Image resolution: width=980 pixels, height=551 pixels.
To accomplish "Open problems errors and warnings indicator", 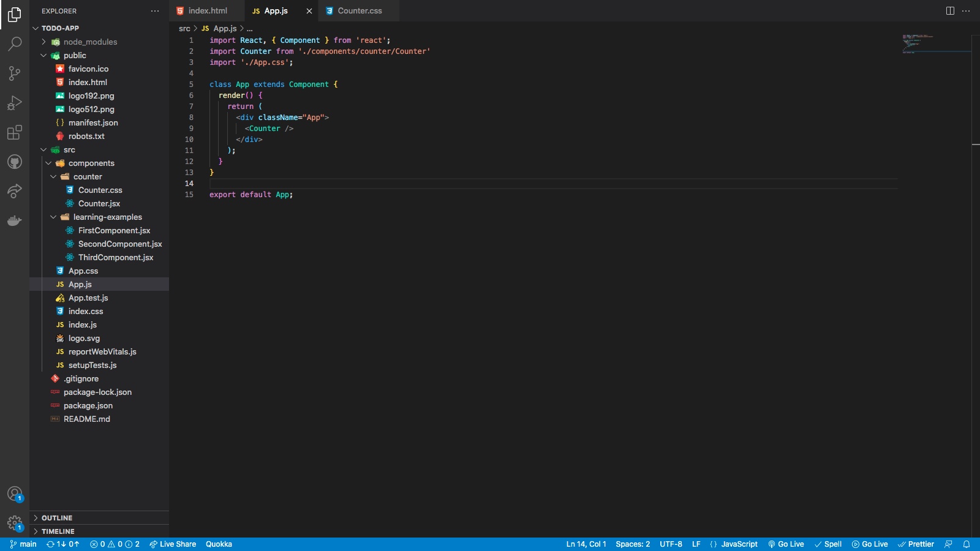I will (x=115, y=544).
